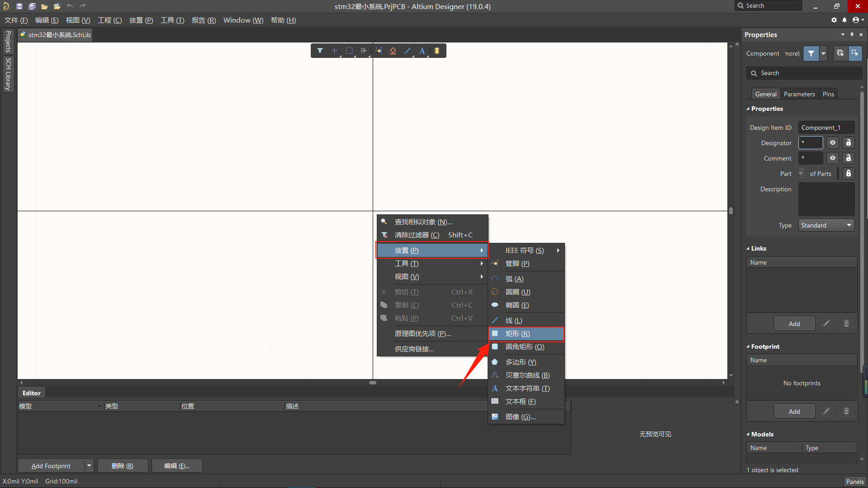Image resolution: width=868 pixels, height=488 pixels.
Task: Click the add component part icon
Action: pos(437,51)
